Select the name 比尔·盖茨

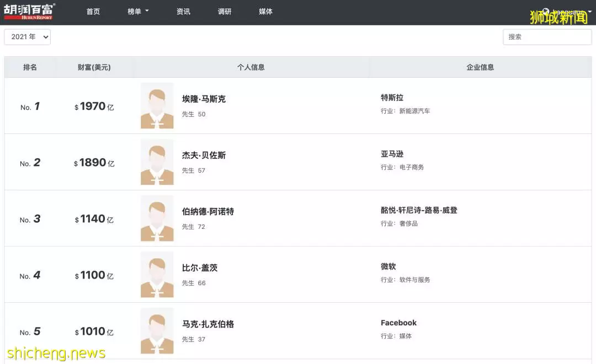coord(200,268)
